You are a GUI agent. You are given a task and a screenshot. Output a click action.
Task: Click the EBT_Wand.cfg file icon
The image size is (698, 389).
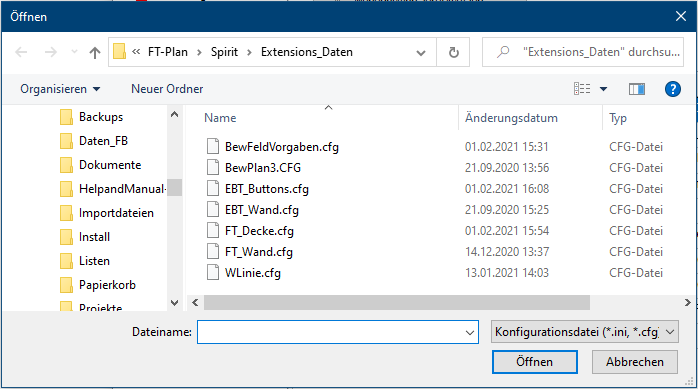(x=213, y=209)
